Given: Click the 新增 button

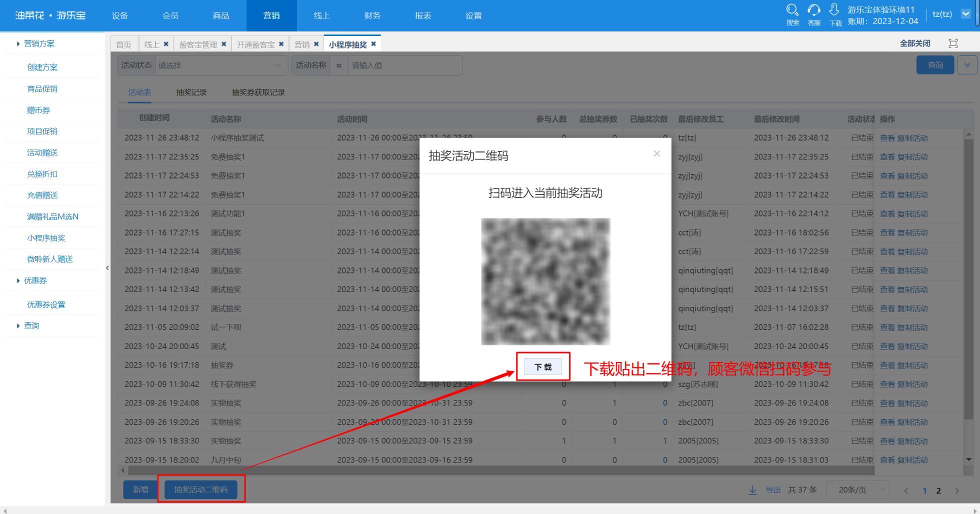Looking at the screenshot, I should [140, 489].
